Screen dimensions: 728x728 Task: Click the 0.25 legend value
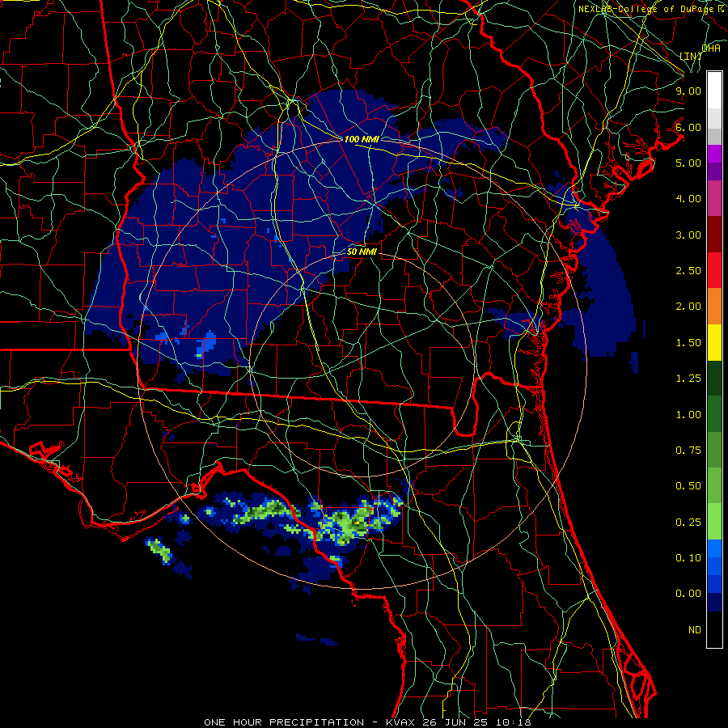click(688, 523)
